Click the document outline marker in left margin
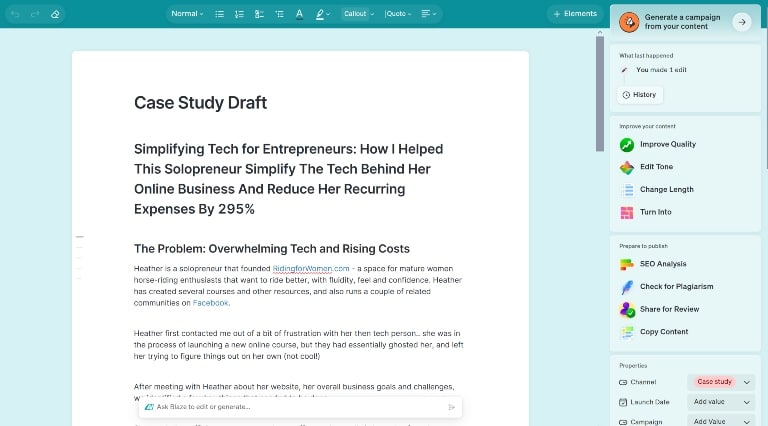Viewport: 768px width, 426px height. click(79, 237)
